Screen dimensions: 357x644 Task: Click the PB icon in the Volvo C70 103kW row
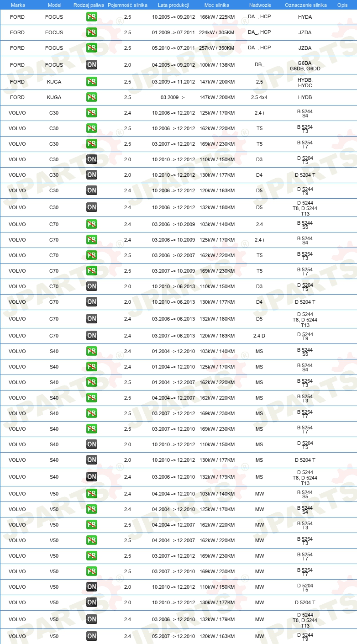[x=92, y=224]
